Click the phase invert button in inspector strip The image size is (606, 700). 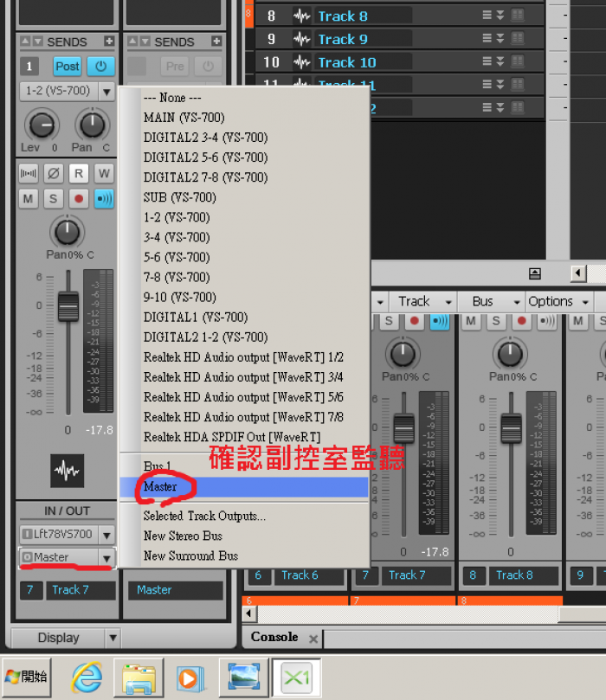tap(54, 173)
